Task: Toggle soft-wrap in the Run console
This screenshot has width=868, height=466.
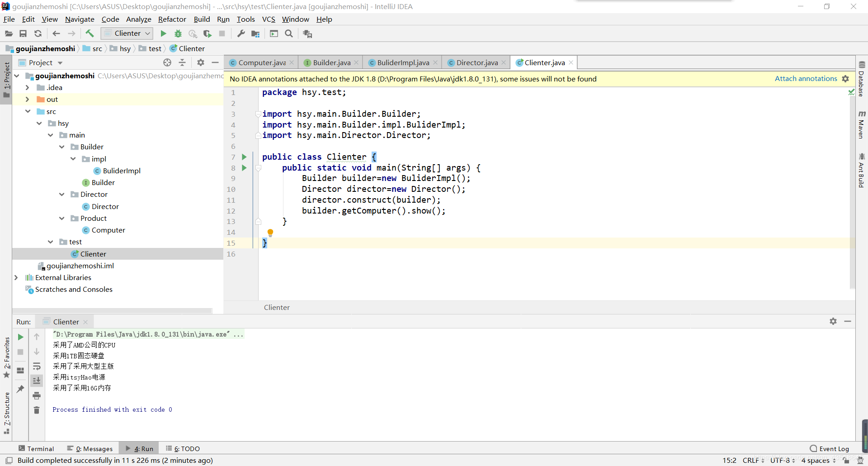Action: [x=37, y=366]
